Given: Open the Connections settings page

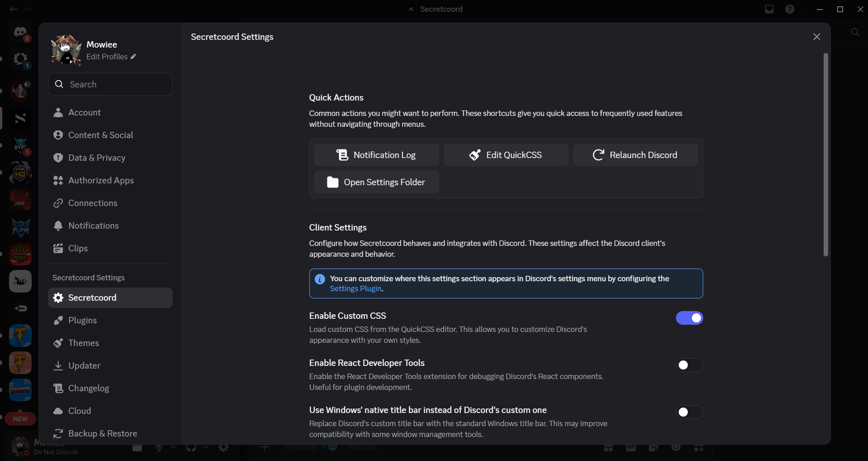Looking at the screenshot, I should 110,203.
